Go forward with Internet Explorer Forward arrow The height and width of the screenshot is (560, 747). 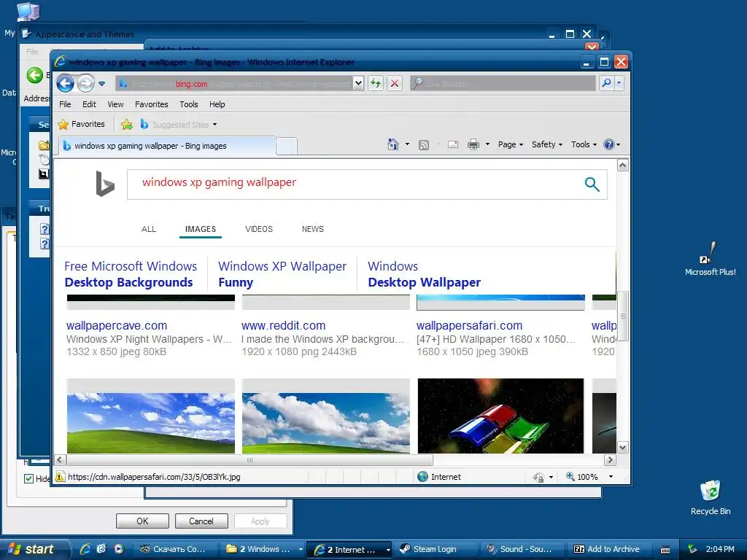pos(85,83)
